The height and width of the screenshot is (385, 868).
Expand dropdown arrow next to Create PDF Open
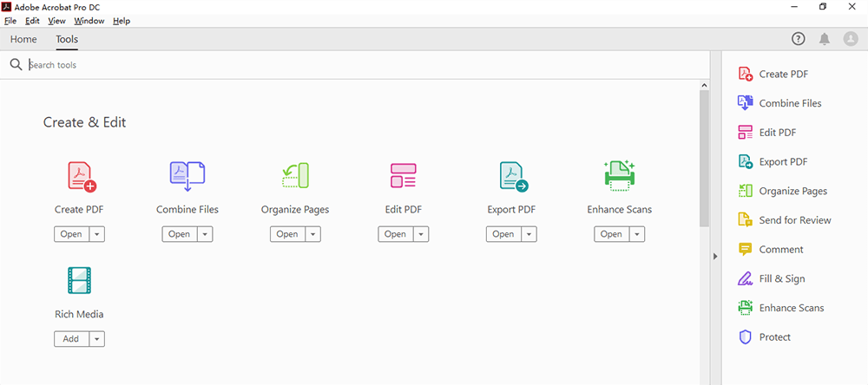[x=96, y=234]
